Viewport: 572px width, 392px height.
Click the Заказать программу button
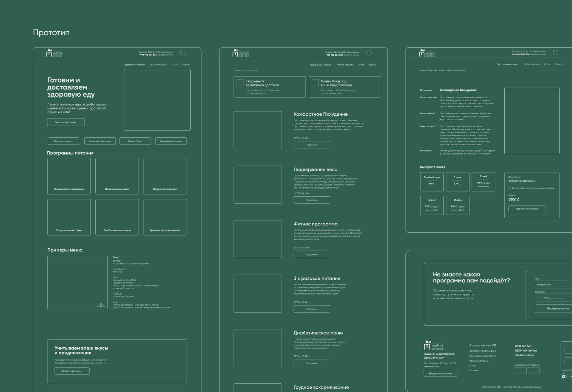[66, 122]
